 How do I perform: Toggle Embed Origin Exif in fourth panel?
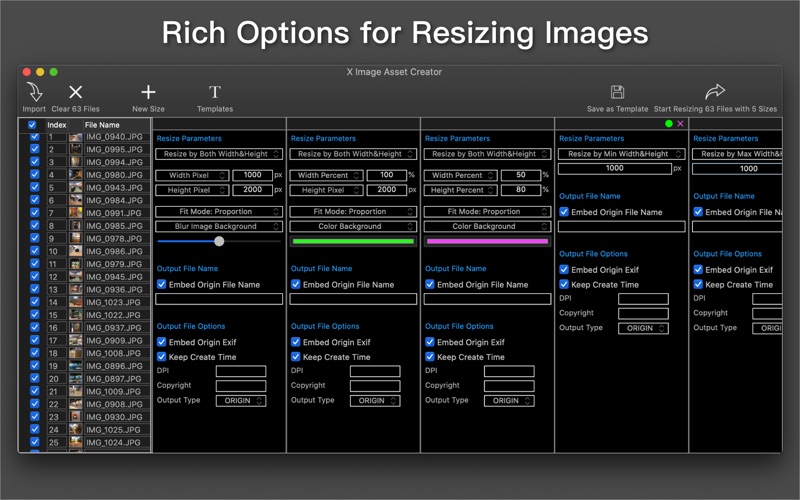coord(564,269)
